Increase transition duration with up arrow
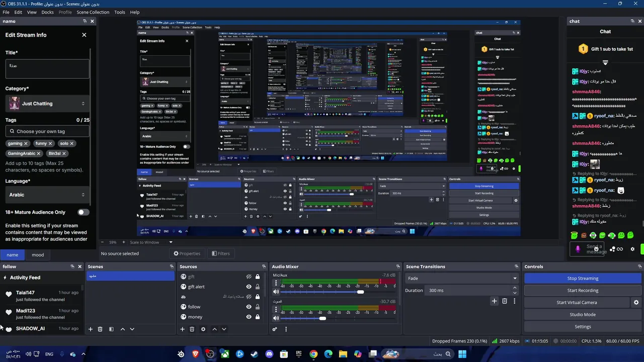Screen dimensions: 644x362 pyautogui.click(x=514, y=288)
